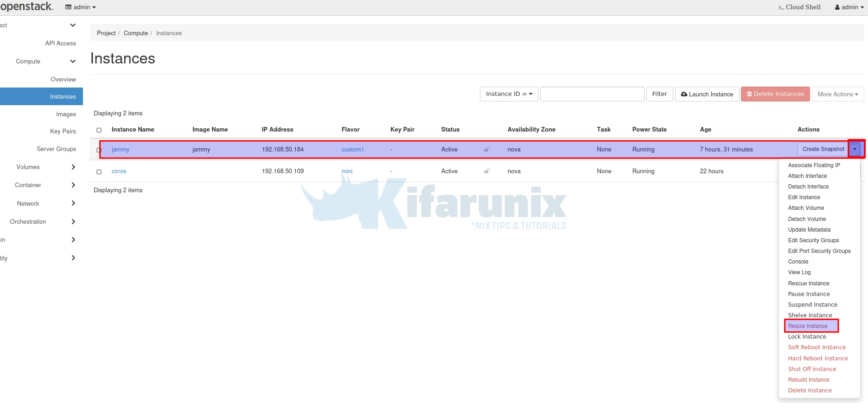Screen dimensions: 868x403
Task: Focus the instance filter text field
Action: tap(592, 94)
